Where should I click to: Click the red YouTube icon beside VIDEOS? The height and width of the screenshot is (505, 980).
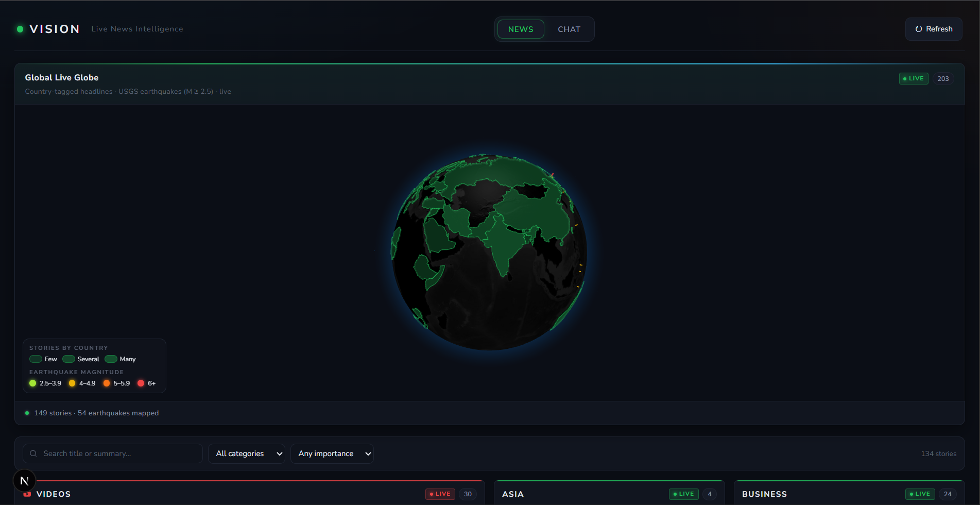[27, 494]
